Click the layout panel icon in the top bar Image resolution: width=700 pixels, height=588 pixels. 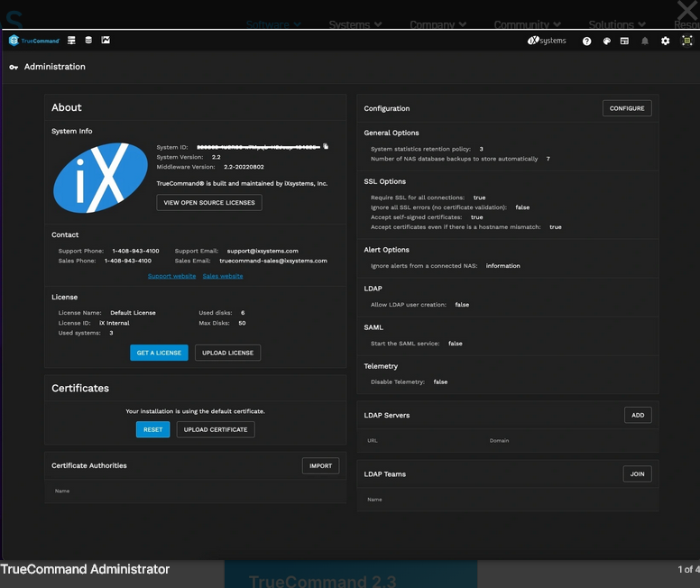pyautogui.click(x=624, y=41)
